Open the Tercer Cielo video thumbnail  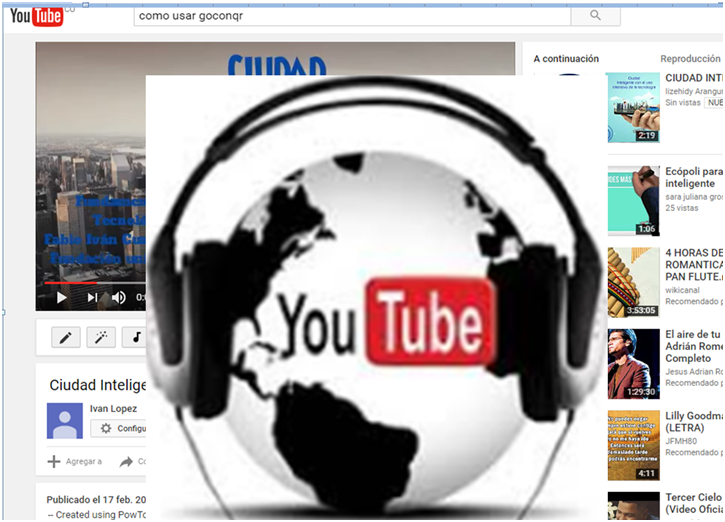[x=633, y=506]
